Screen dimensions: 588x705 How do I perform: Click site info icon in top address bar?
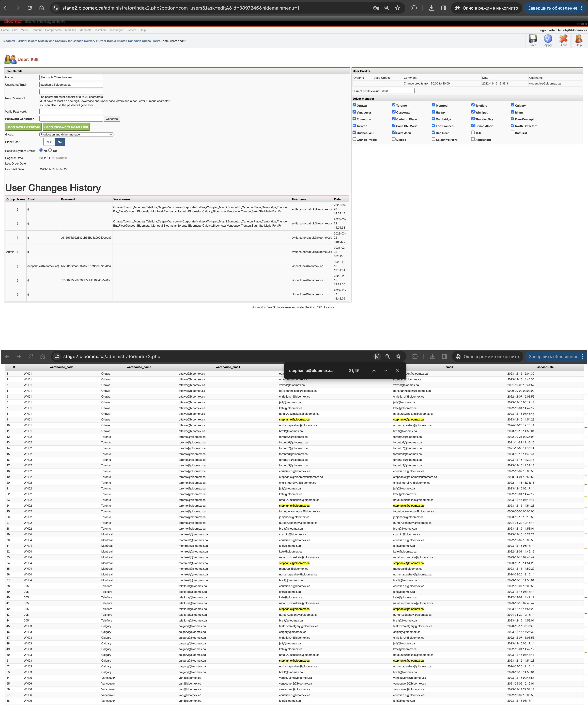coord(56,8)
